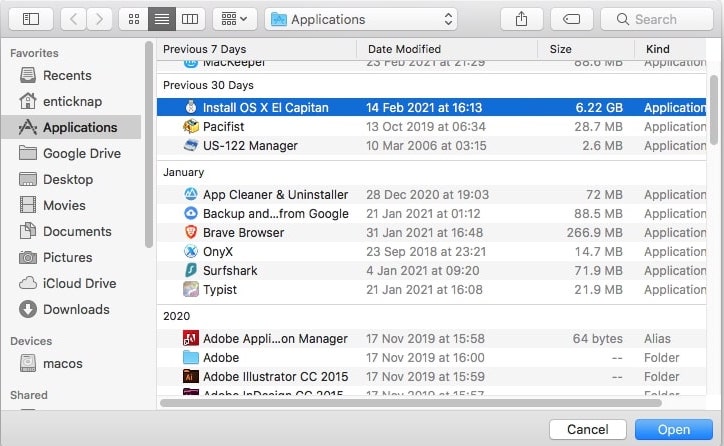Open Pictures in the sidebar
Image resolution: width=724 pixels, height=446 pixels.
71,257
